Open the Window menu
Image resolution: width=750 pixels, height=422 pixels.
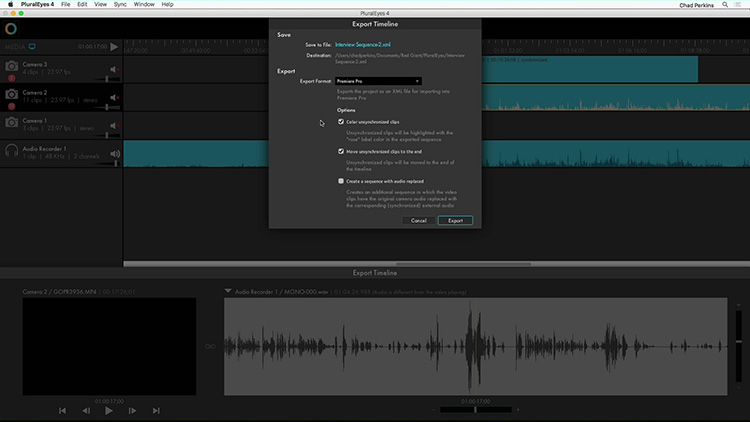point(144,4)
